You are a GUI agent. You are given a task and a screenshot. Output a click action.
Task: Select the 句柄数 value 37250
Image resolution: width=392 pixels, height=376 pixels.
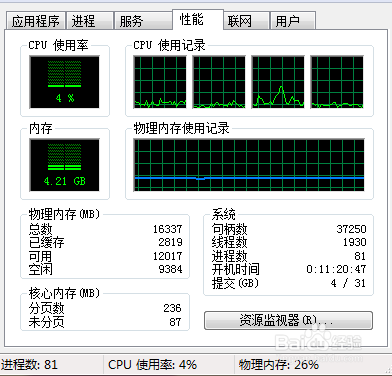pyautogui.click(x=351, y=229)
